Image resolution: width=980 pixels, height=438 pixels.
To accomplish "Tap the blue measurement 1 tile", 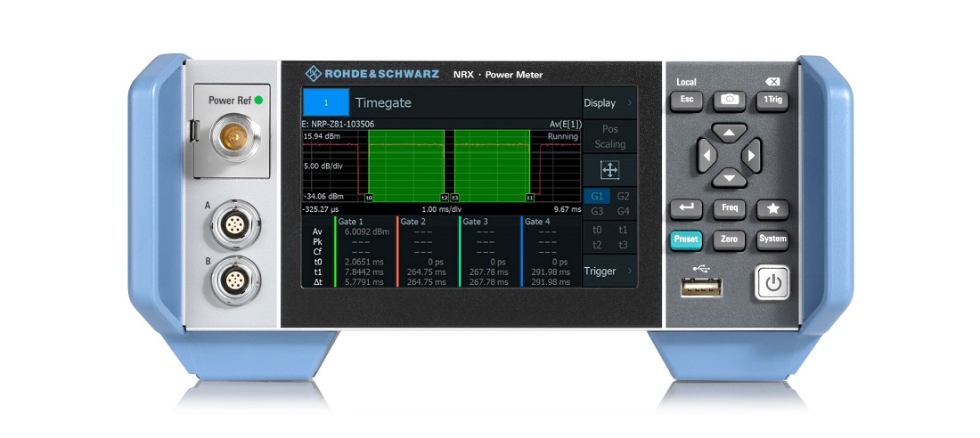I will [325, 102].
